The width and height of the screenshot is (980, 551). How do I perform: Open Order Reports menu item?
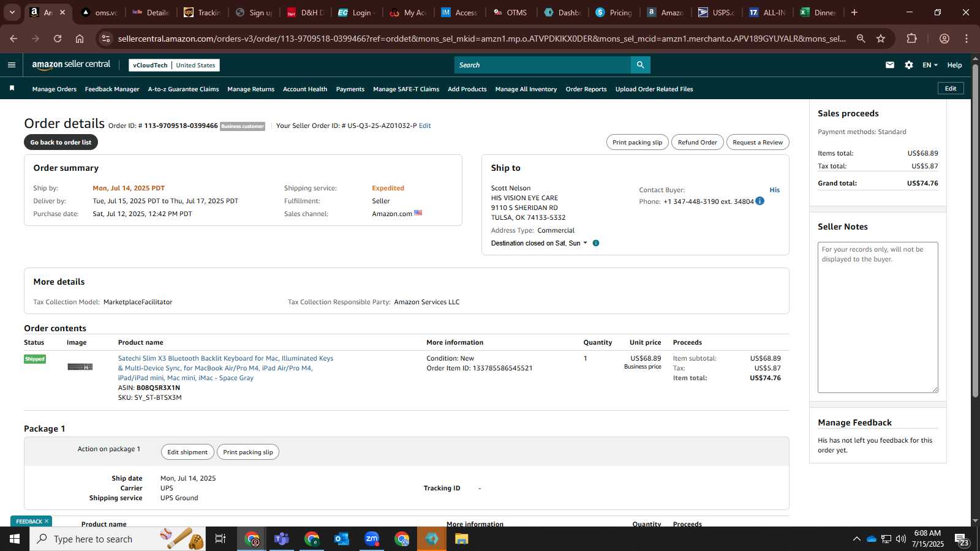coord(586,89)
